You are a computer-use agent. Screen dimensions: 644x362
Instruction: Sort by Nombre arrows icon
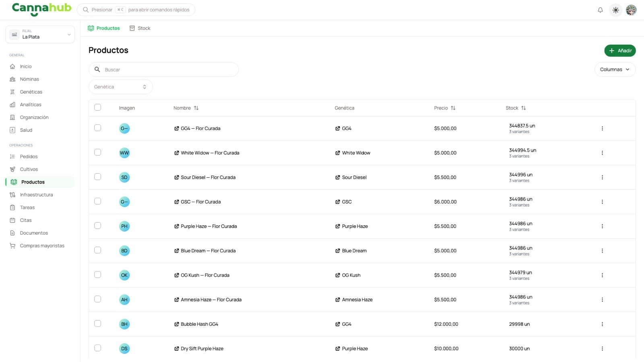pos(196,108)
